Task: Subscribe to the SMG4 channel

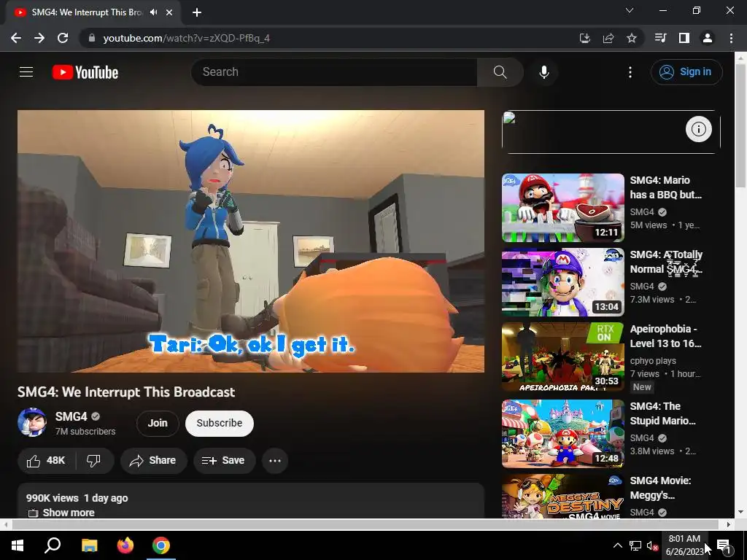Action: click(x=219, y=424)
